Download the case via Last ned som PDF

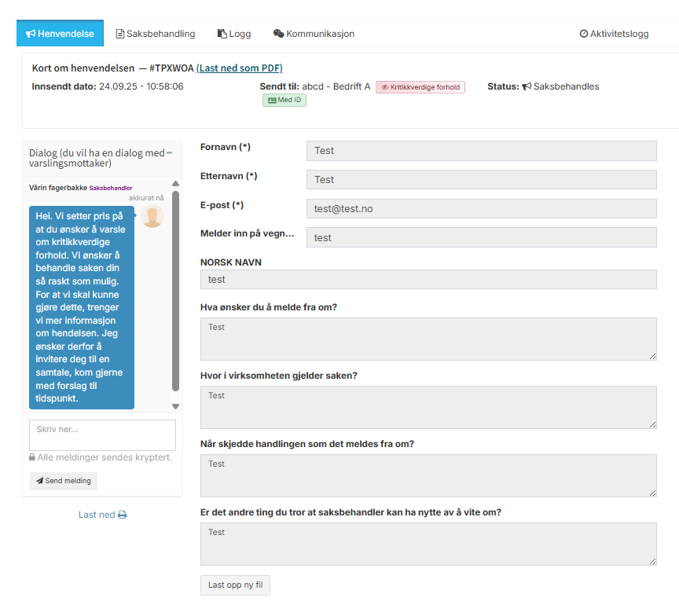pos(239,68)
